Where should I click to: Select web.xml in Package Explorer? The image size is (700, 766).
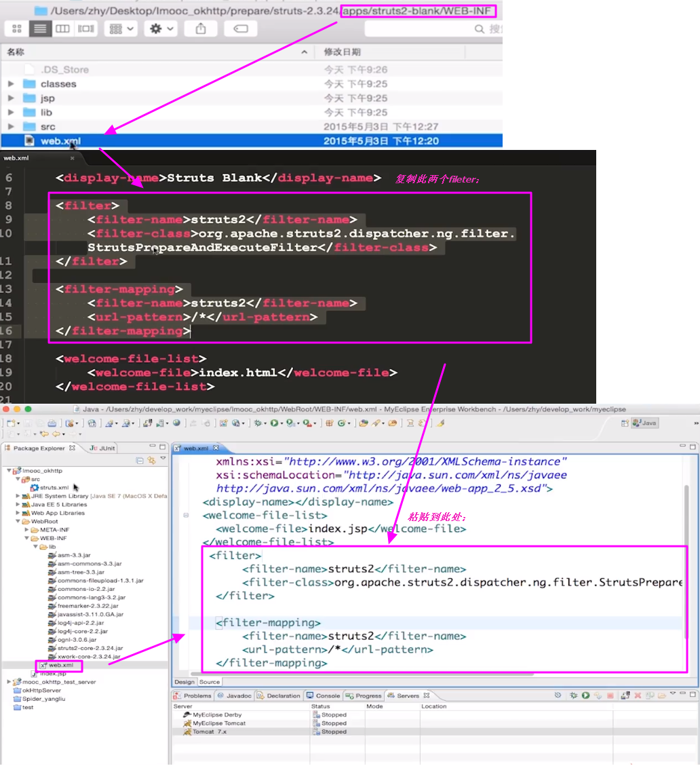tap(57, 665)
